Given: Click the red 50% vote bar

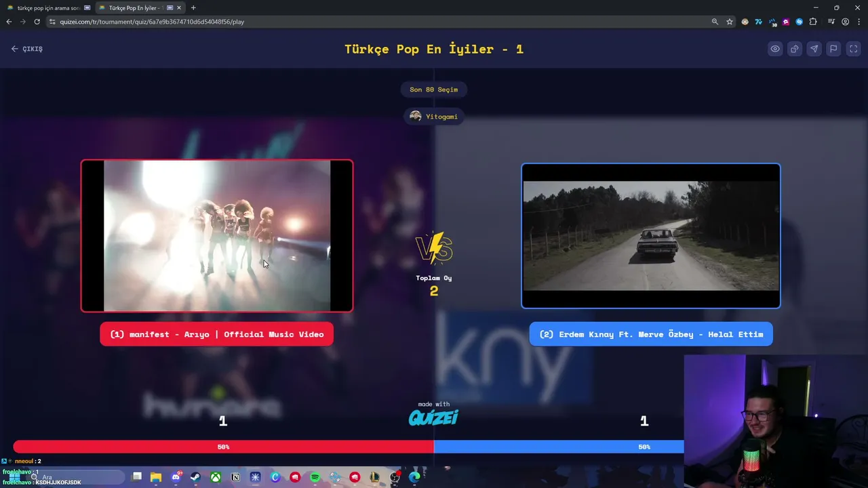Looking at the screenshot, I should [224, 447].
